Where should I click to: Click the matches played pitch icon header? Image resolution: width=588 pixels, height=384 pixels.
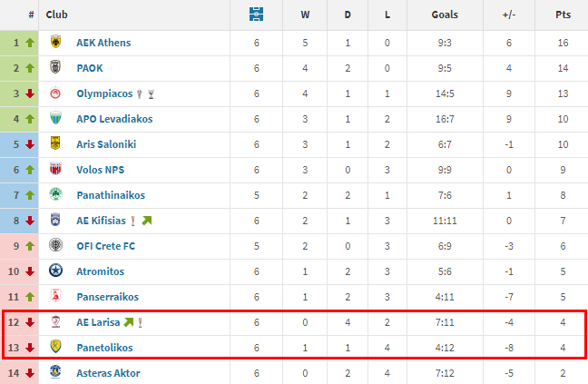click(257, 15)
